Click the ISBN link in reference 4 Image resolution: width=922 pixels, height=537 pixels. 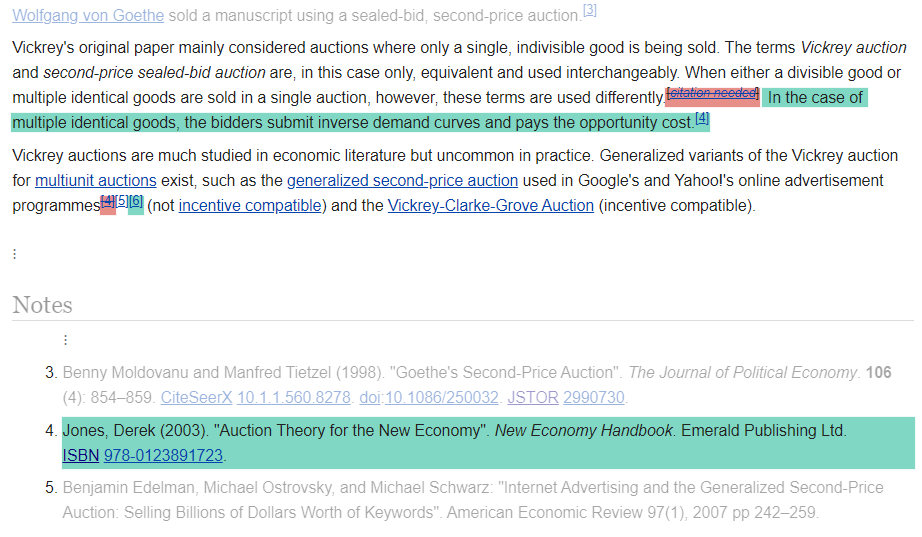tap(80, 456)
